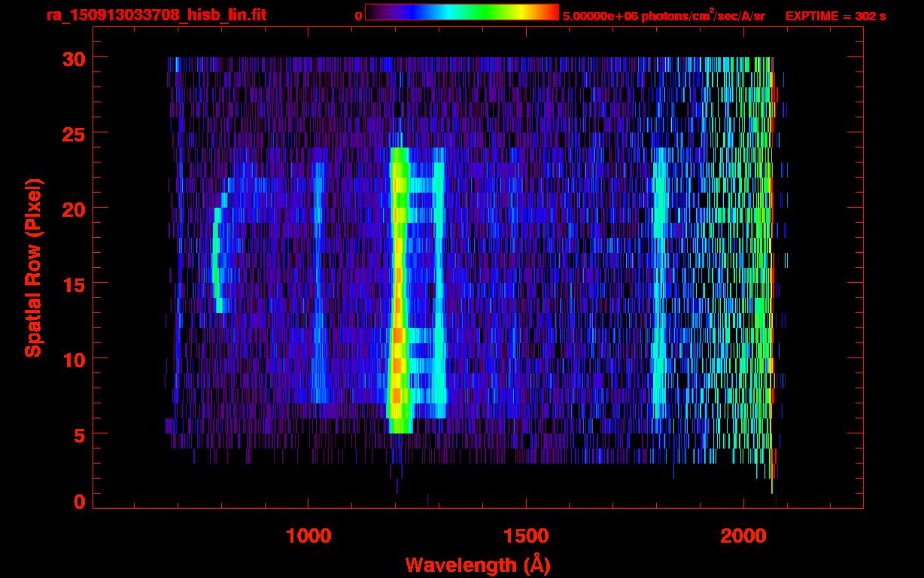Select the 2000 wavelength tick label

(x=743, y=536)
